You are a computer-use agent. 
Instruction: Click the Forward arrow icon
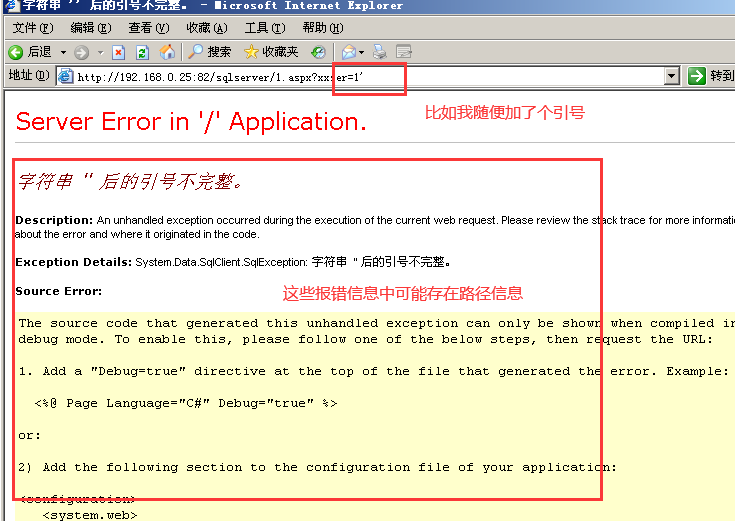pyautogui.click(x=81, y=52)
